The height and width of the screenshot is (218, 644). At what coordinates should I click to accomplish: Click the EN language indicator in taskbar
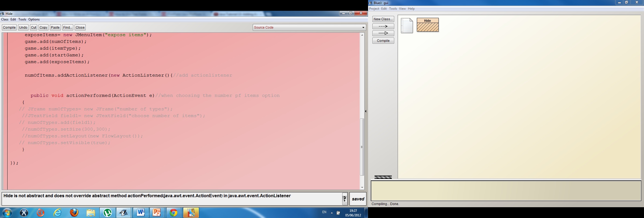(324, 212)
